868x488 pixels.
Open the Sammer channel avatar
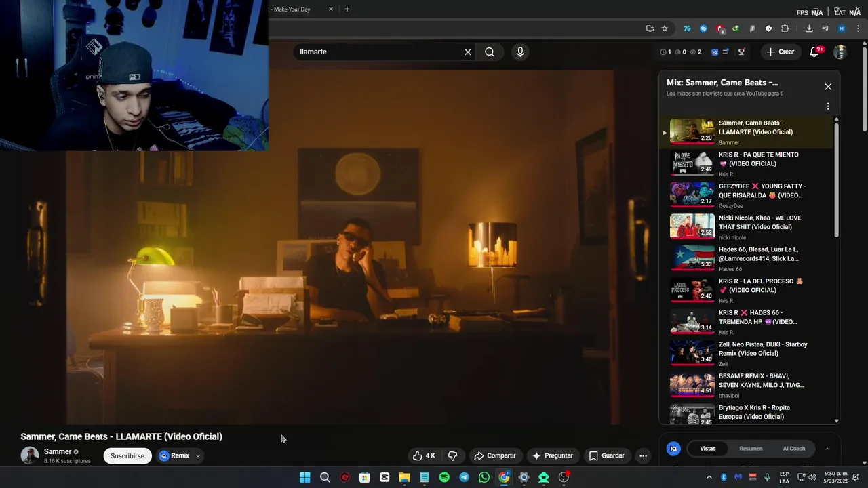click(30, 455)
